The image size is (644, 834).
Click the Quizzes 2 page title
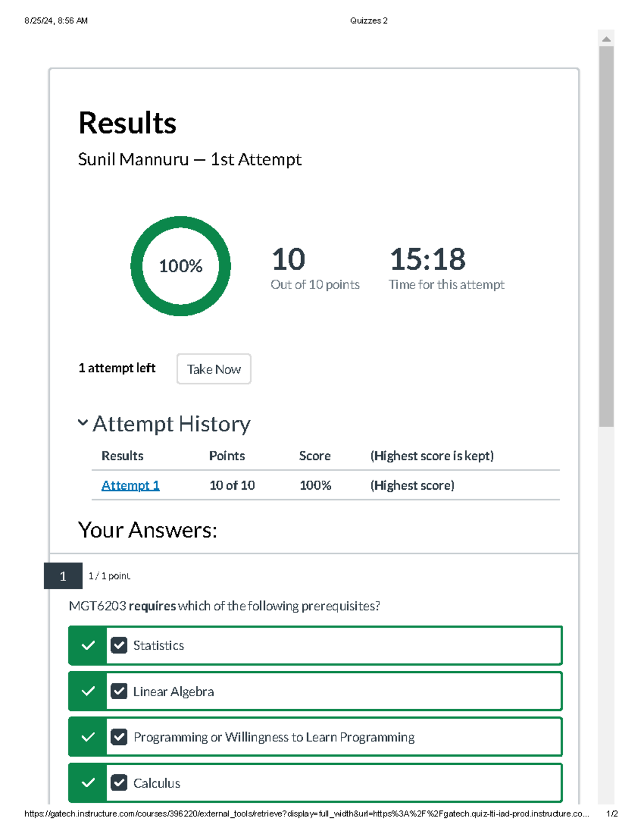[369, 20]
